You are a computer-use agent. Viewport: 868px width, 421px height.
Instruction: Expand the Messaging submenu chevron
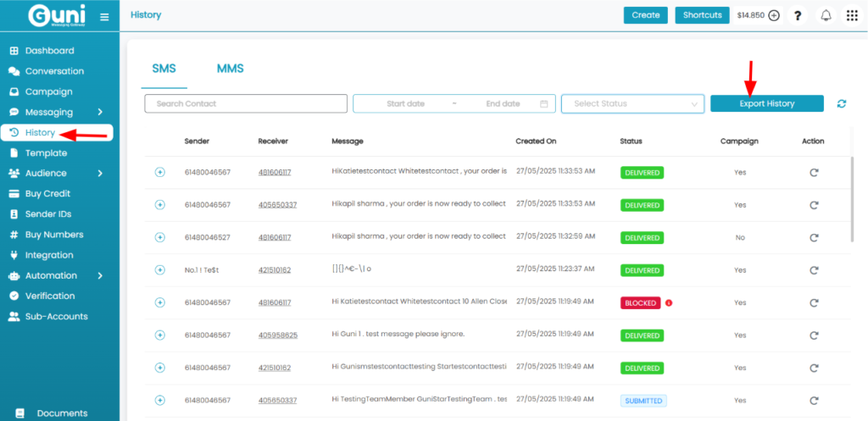point(100,113)
